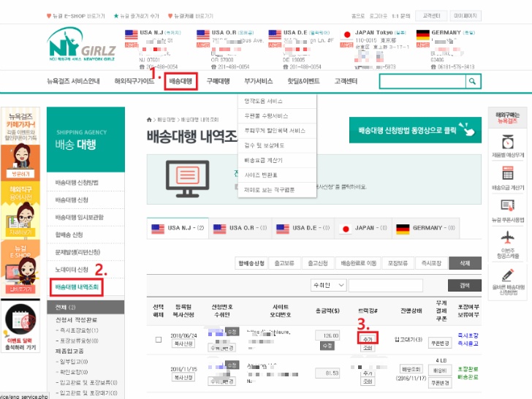Switch to USA N.J - (2) tab

tap(178, 228)
